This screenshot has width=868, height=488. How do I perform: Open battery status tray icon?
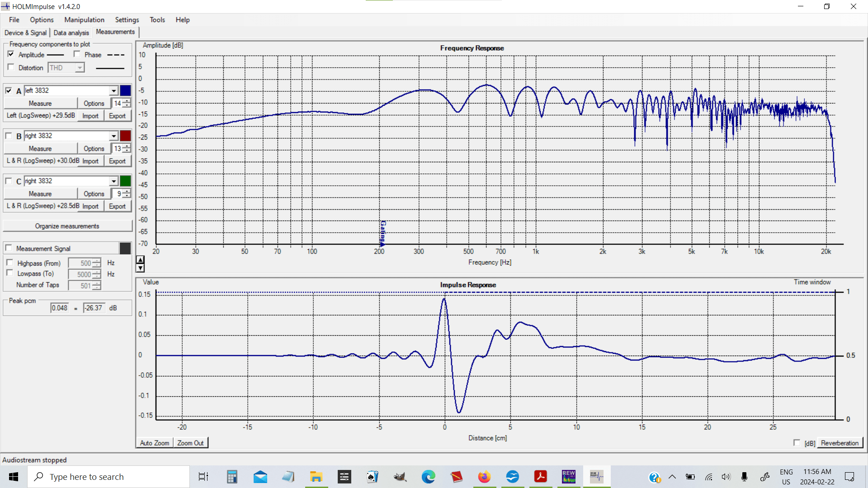pyautogui.click(x=690, y=477)
